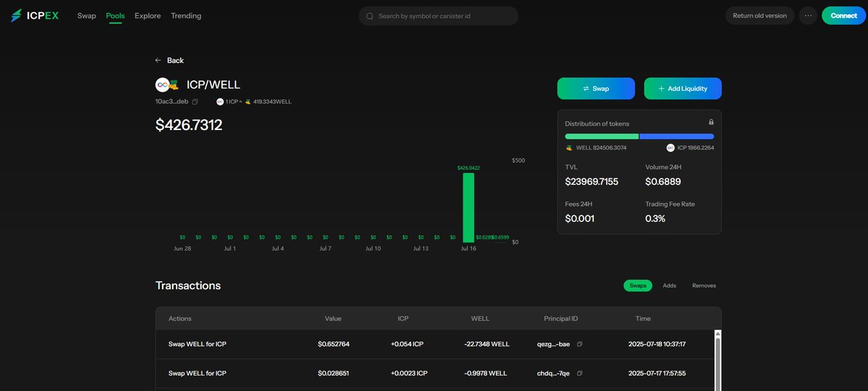Open the Swap navigation tab
Image resolution: width=868 pixels, height=391 pixels.
87,16
